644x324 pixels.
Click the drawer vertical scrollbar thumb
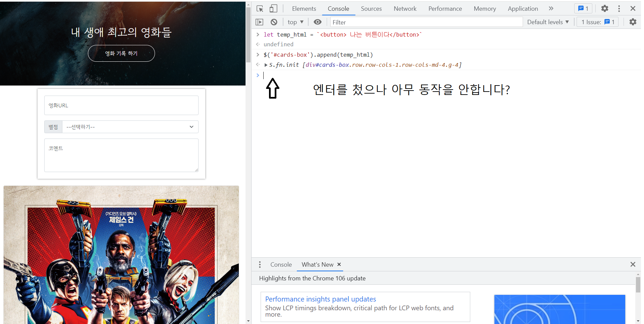tap(638, 285)
